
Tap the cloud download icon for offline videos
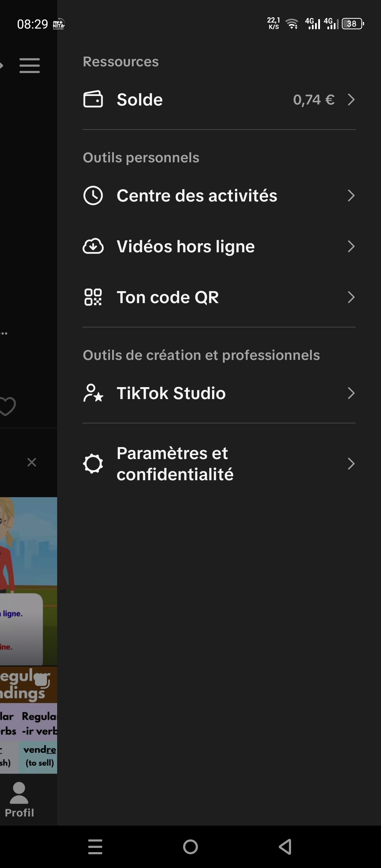pyautogui.click(x=93, y=246)
